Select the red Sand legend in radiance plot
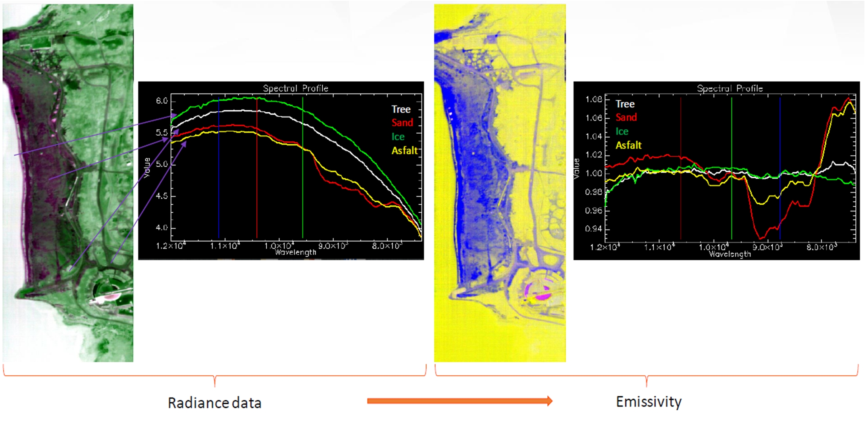 (x=402, y=123)
